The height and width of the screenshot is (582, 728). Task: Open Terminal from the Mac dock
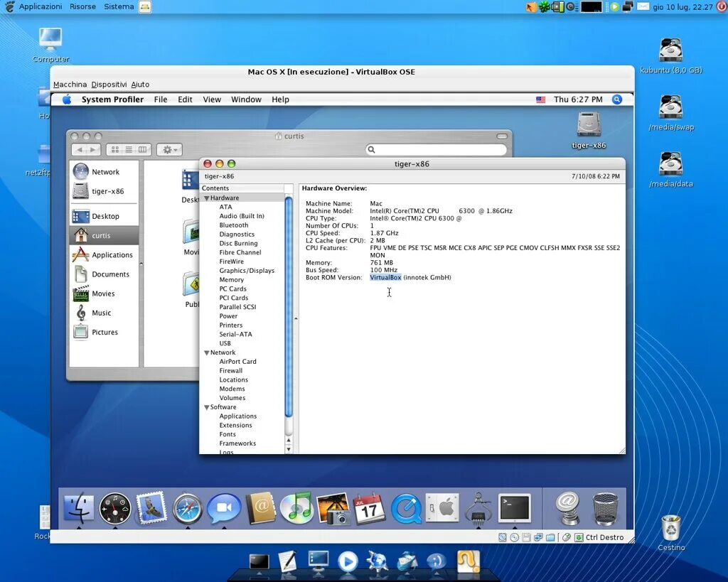pos(515,508)
